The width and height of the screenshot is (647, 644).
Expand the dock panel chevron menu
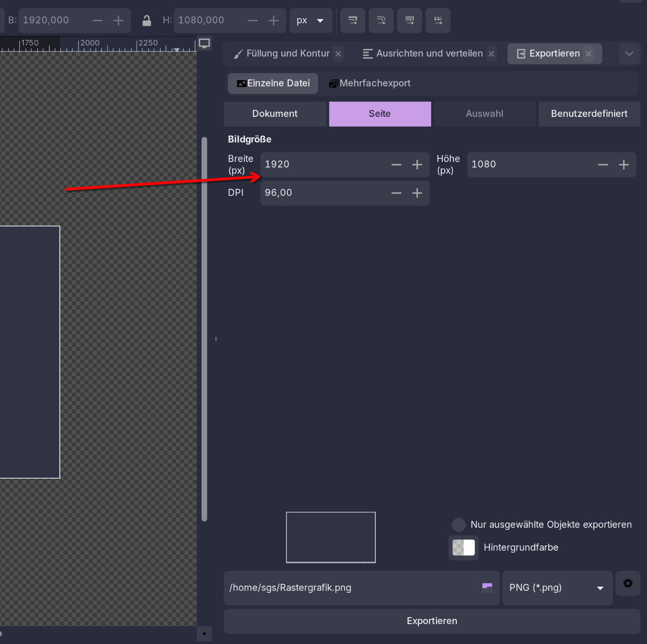(629, 54)
